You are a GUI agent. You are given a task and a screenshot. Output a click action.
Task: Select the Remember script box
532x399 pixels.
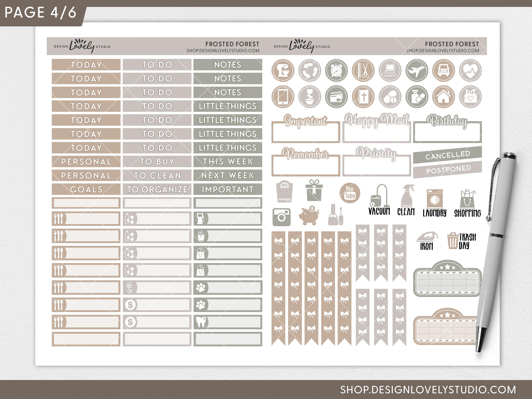(306, 162)
